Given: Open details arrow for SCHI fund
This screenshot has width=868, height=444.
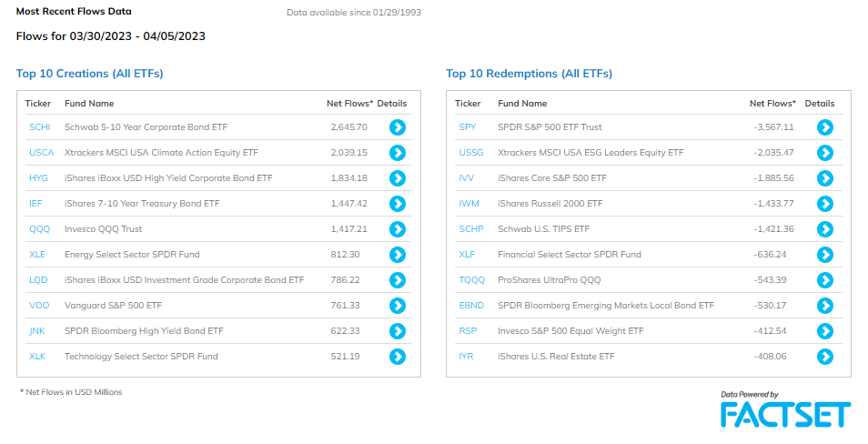Looking at the screenshot, I should pos(398,127).
